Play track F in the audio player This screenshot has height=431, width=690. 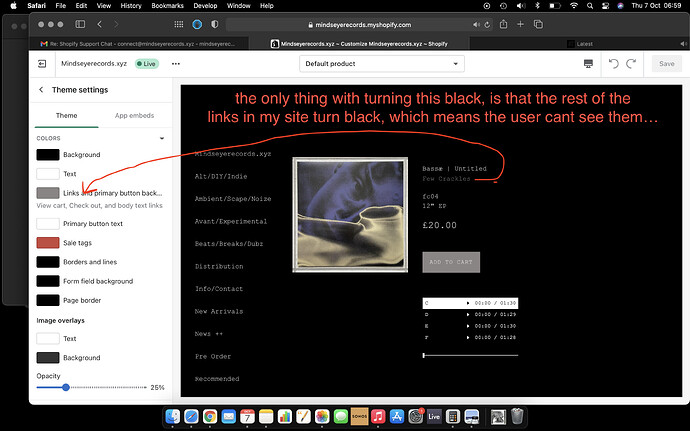468,337
